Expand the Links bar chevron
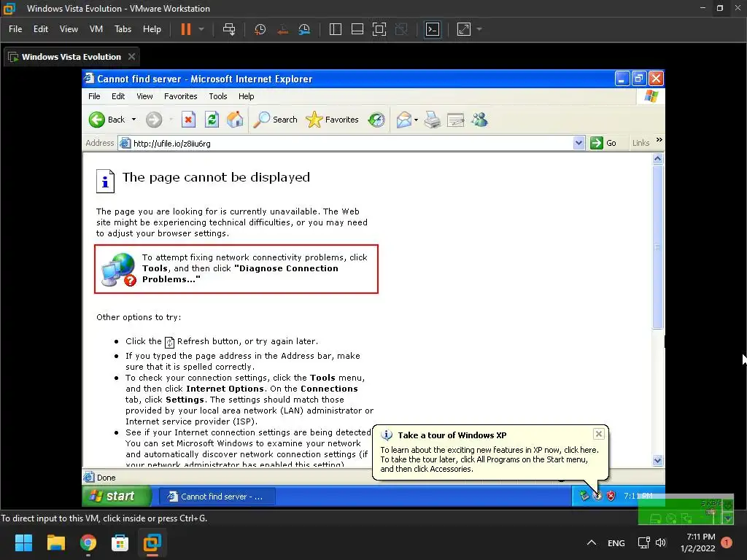Image resolution: width=747 pixels, height=560 pixels. pos(659,140)
